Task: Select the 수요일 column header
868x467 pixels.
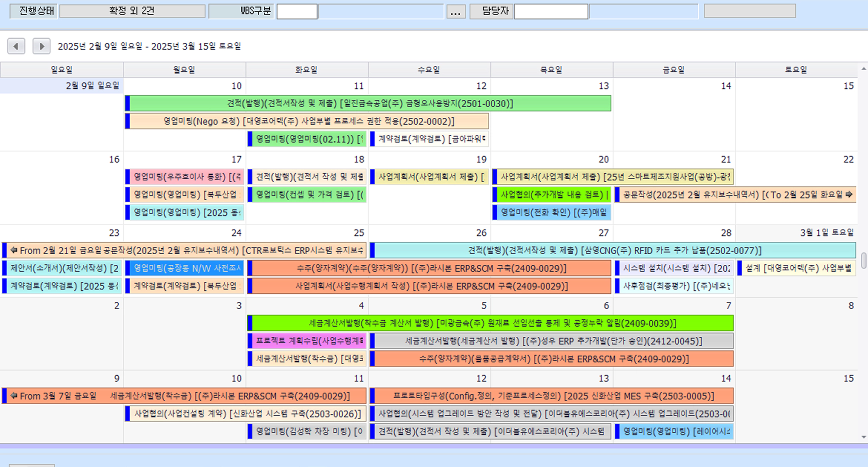Action: [x=429, y=70]
